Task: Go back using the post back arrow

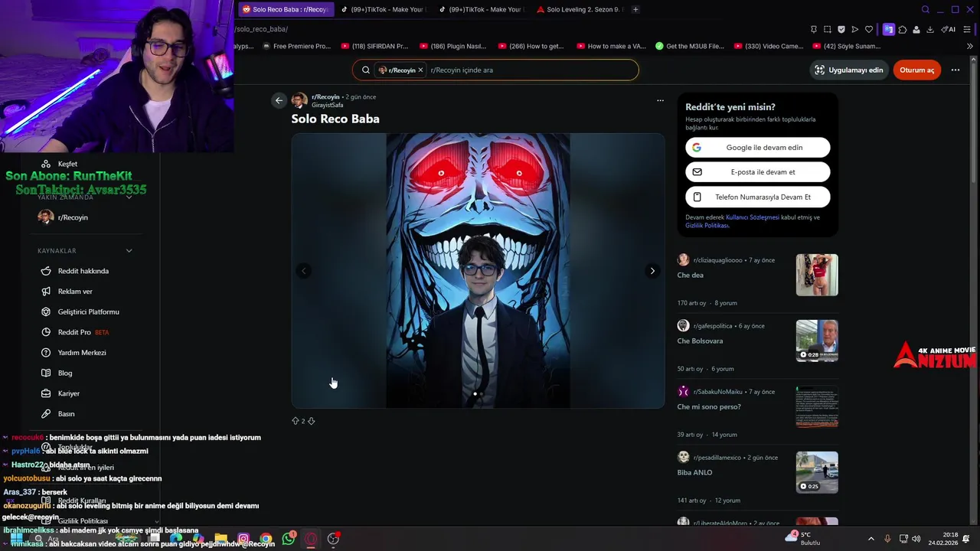Action: 279,100
